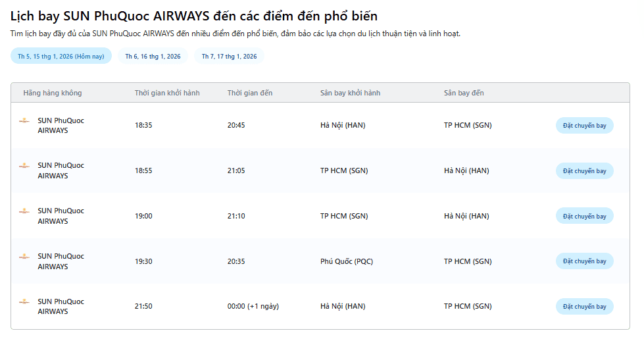Click airline logo in 19:00 flight row
The image size is (644, 337).
point(24,211)
